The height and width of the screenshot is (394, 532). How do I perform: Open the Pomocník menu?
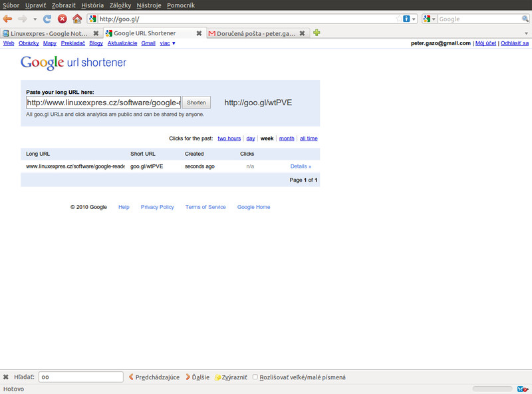(x=181, y=5)
